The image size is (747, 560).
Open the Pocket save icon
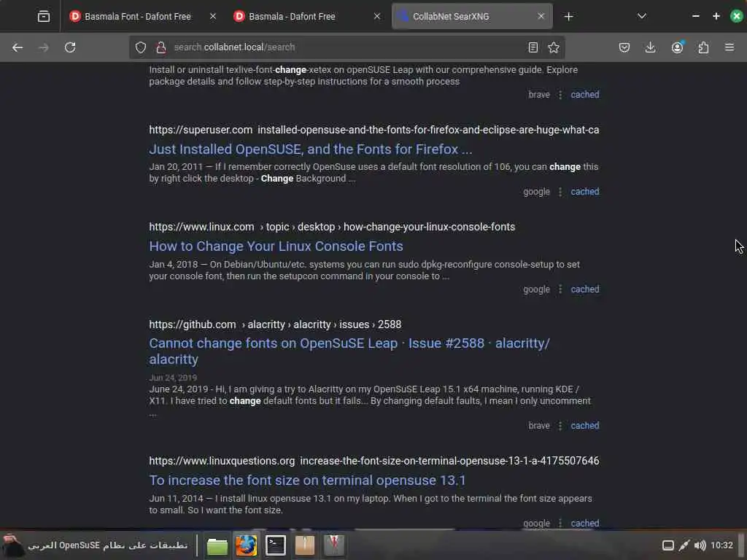tap(624, 47)
